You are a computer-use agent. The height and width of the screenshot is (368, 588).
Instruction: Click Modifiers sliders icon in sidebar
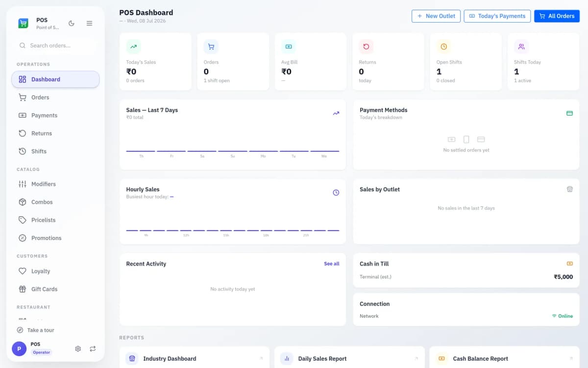coord(23,184)
